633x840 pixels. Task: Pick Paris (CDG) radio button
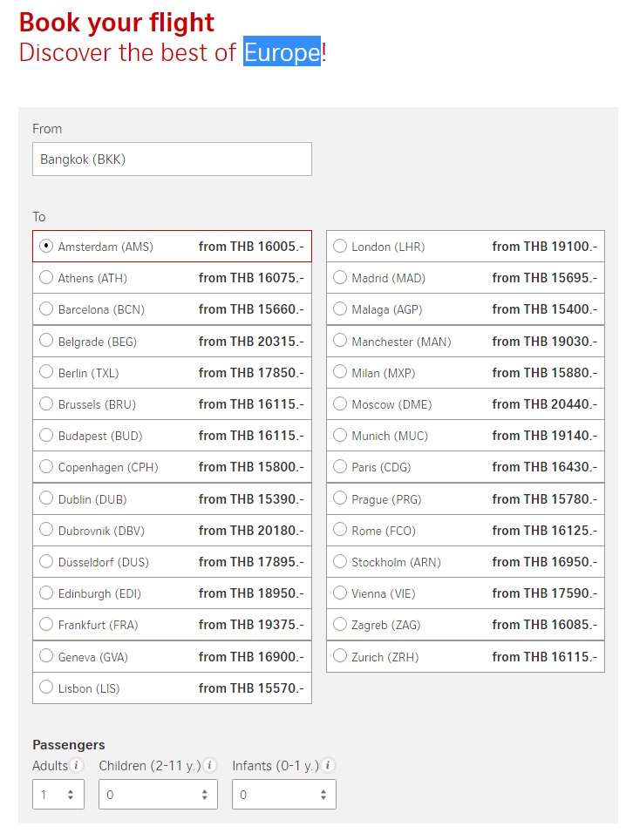[x=340, y=467]
